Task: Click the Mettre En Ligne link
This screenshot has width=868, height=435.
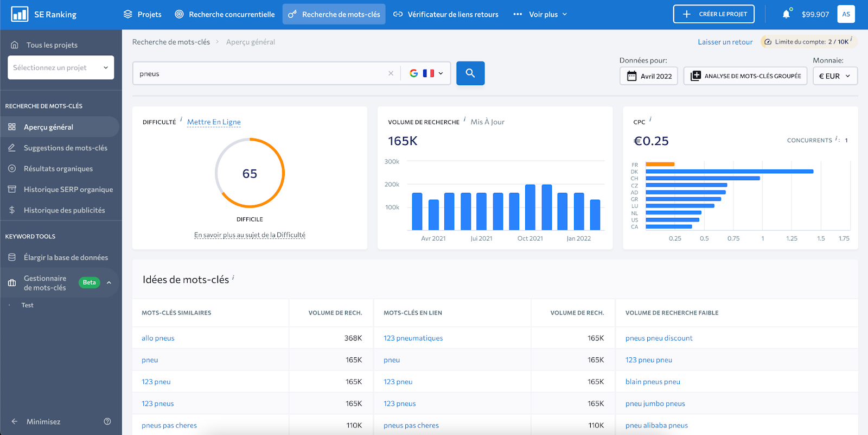Action: click(214, 122)
